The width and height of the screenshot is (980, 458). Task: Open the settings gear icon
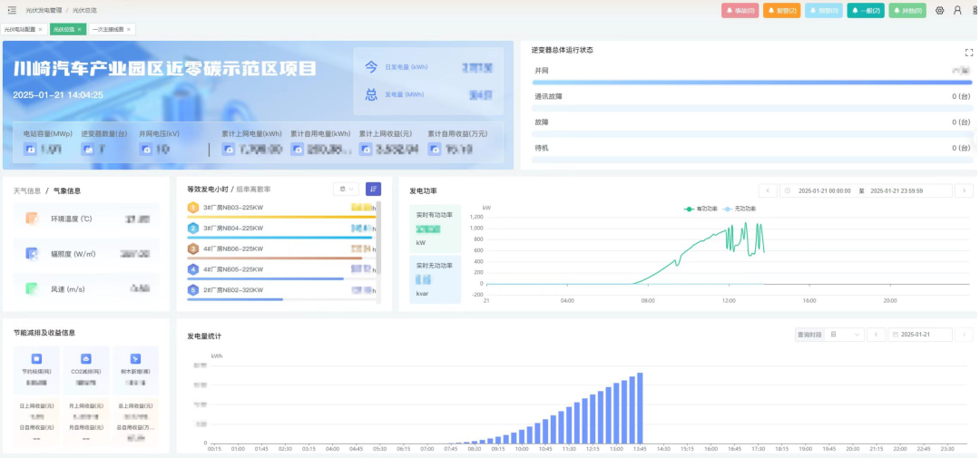[939, 10]
